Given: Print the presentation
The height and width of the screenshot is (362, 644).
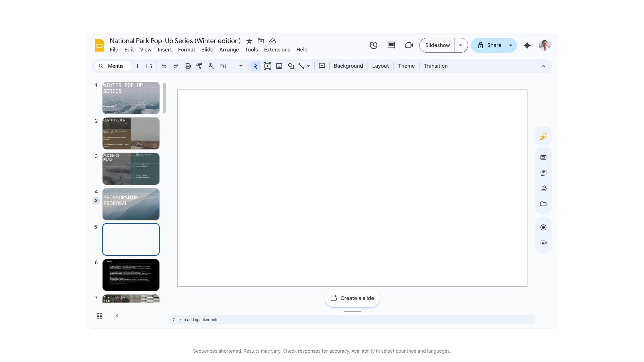Looking at the screenshot, I should (x=187, y=66).
